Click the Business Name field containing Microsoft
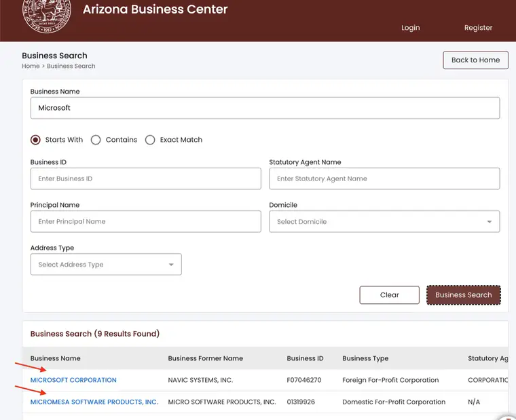516x420 pixels. tap(265, 108)
